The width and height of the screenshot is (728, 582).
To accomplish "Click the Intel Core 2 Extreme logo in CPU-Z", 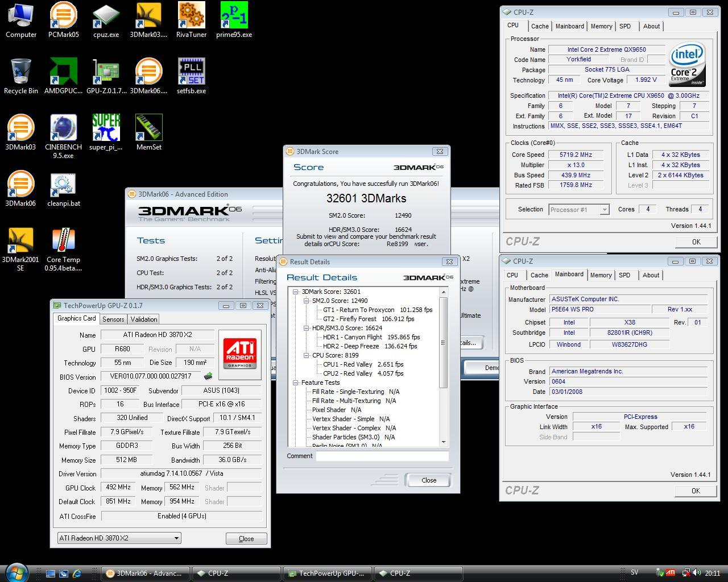I will [688, 64].
